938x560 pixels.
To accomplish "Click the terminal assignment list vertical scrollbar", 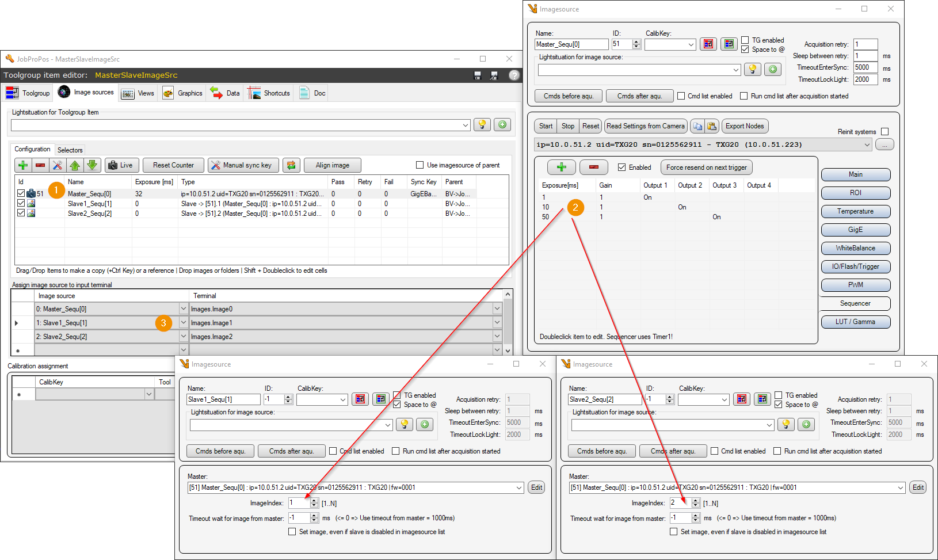I will coord(508,322).
